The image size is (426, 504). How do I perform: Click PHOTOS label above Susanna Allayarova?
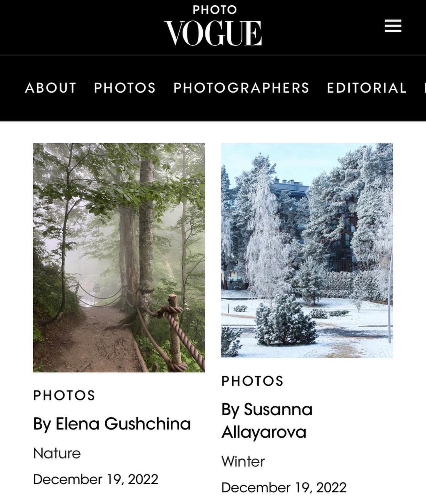(252, 381)
